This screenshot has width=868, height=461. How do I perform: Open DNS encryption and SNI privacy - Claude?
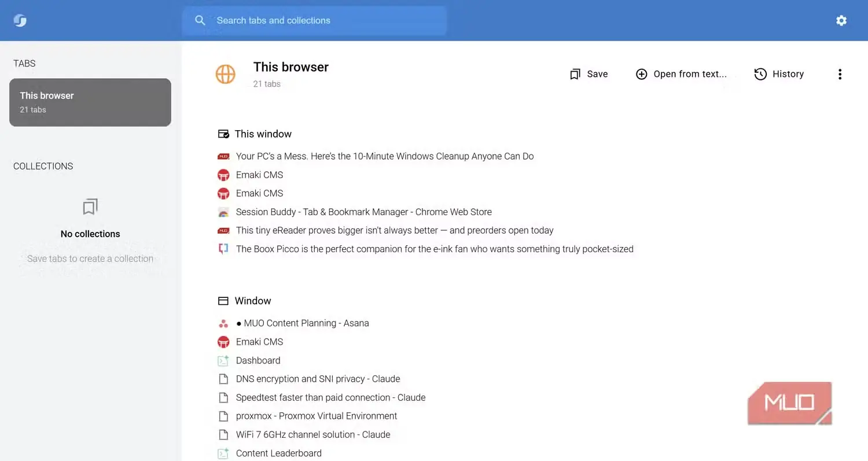tap(318, 378)
